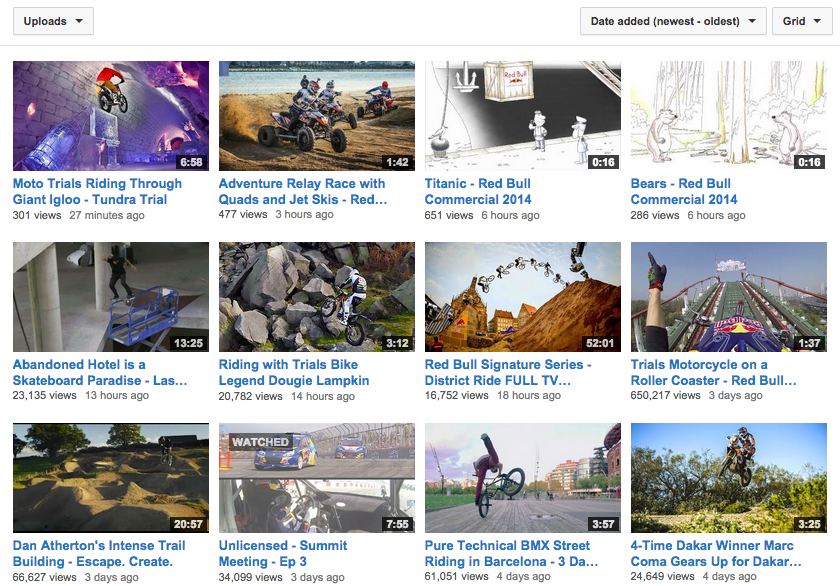Click the '13 hours ago' text
The width and height of the screenshot is (840, 586).
(117, 395)
